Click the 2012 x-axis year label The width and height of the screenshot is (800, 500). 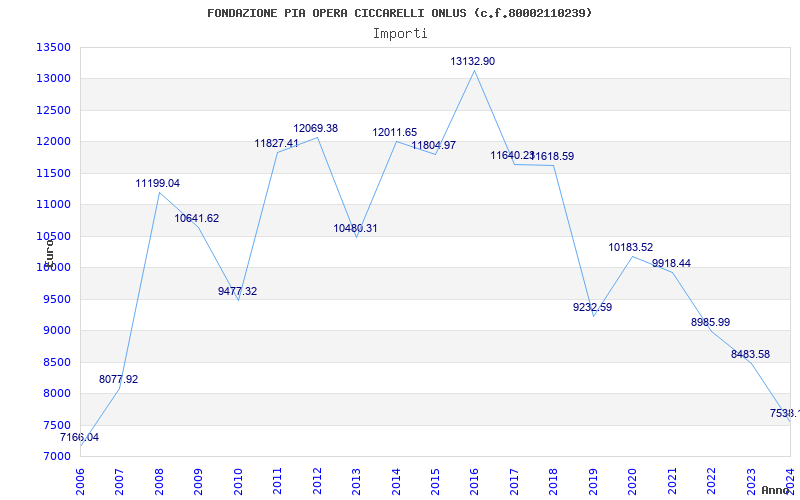click(x=317, y=481)
